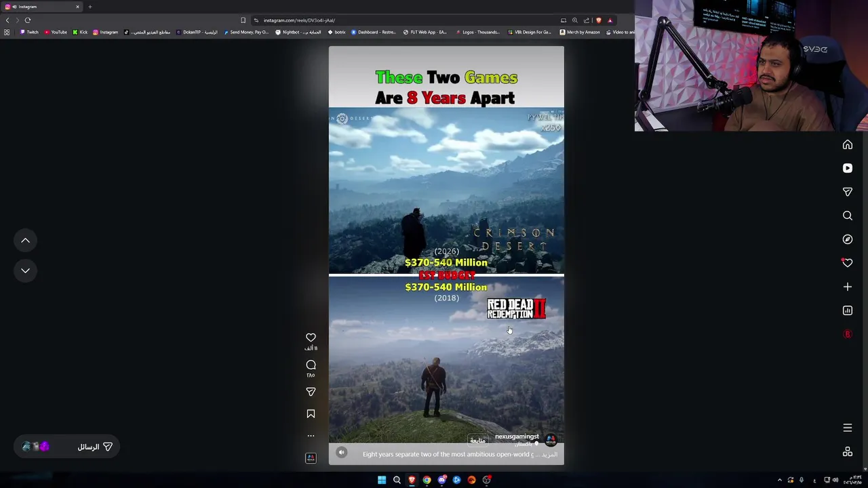Open the apps grid at bookmarks bar start
This screenshot has width=868, height=488.
click(x=7, y=32)
